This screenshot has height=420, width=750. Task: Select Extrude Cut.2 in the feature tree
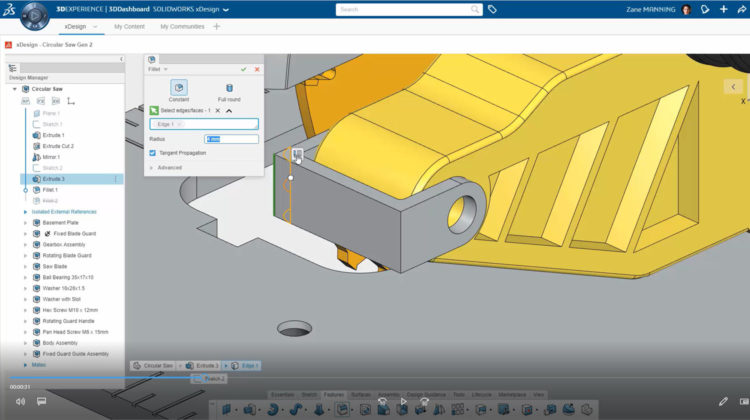pos(58,146)
